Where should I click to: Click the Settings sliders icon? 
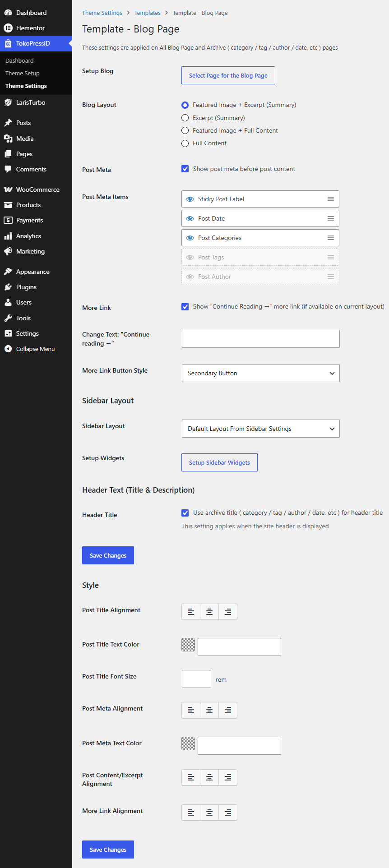(8, 333)
